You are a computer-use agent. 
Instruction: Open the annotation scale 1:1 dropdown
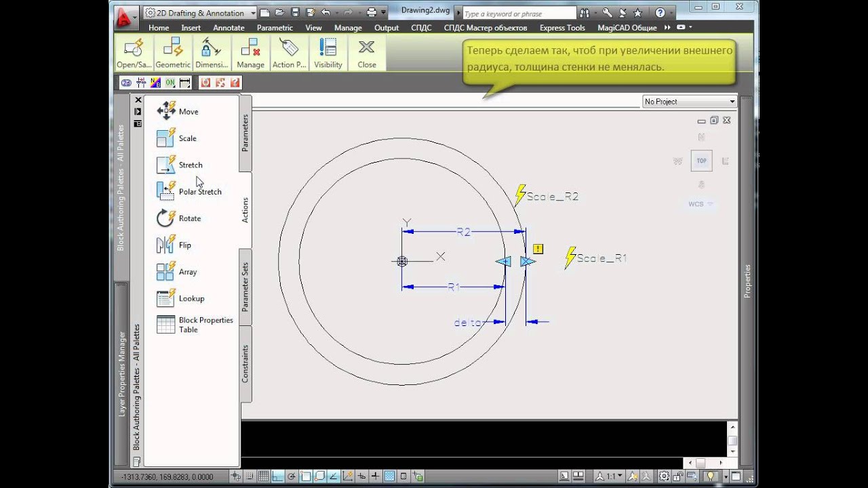click(x=609, y=476)
